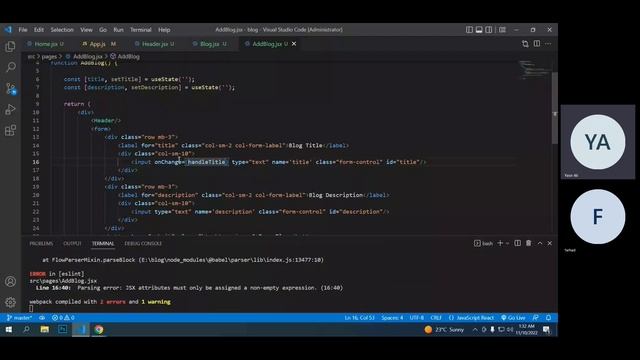
Task: Click the sync changes status icon
Action: coord(42,318)
